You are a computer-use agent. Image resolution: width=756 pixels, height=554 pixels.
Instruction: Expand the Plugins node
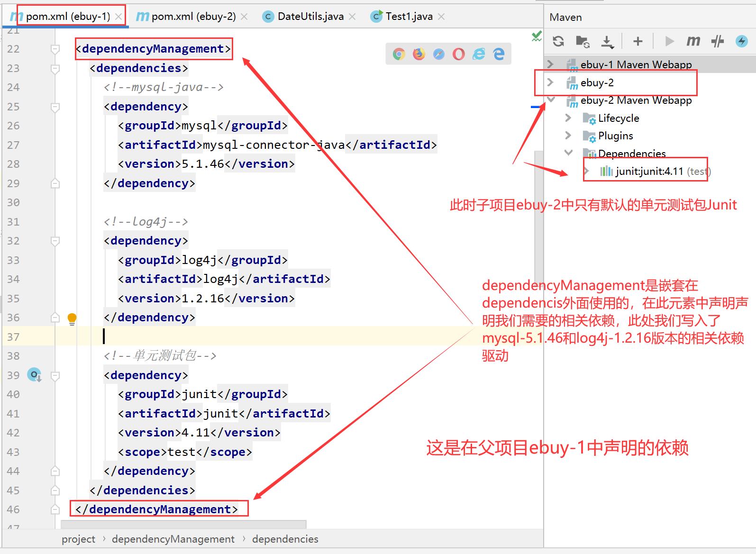(568, 136)
